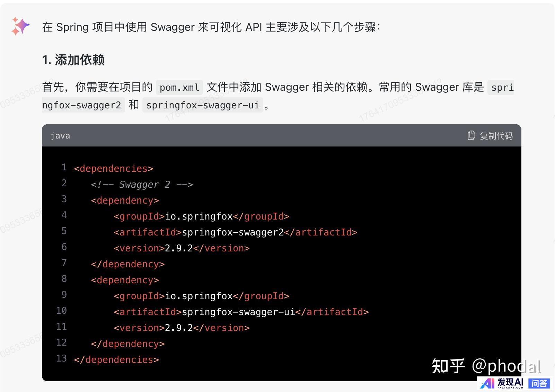The height and width of the screenshot is (392, 555).
Task: Click io.springfox groupId text on line 4
Action: 199,216
